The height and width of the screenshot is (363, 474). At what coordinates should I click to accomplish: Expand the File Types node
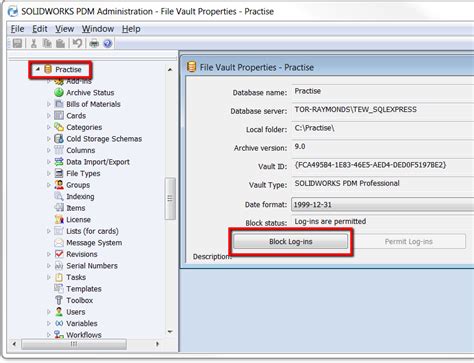(x=49, y=173)
